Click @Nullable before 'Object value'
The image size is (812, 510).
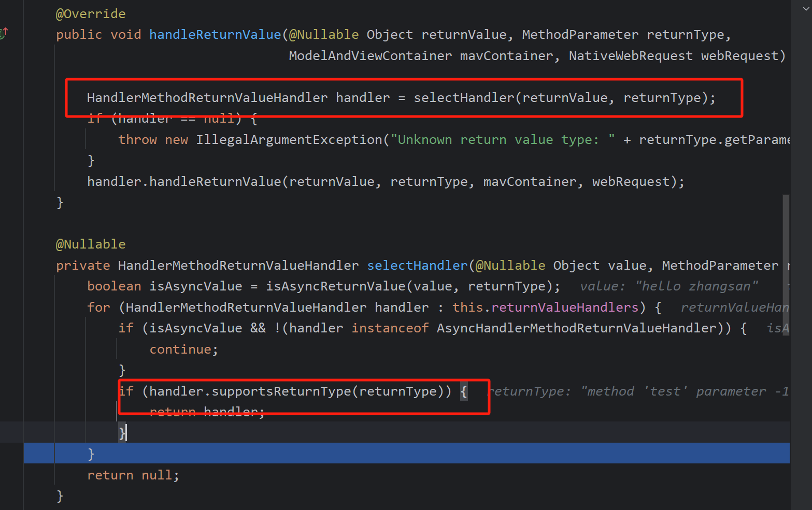click(510, 266)
